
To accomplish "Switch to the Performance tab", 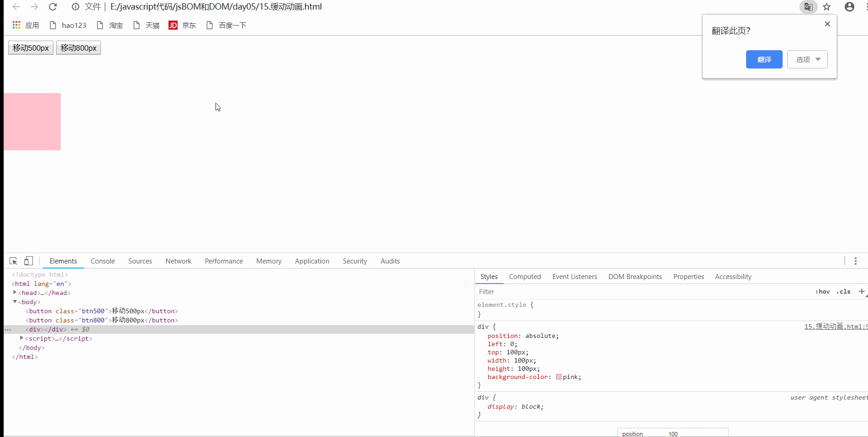I will click(224, 261).
